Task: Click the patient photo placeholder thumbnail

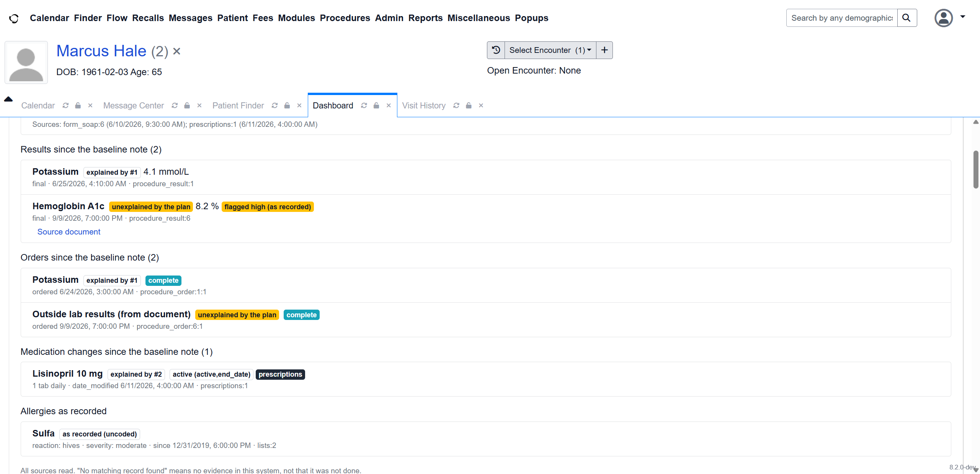Action: click(x=26, y=62)
